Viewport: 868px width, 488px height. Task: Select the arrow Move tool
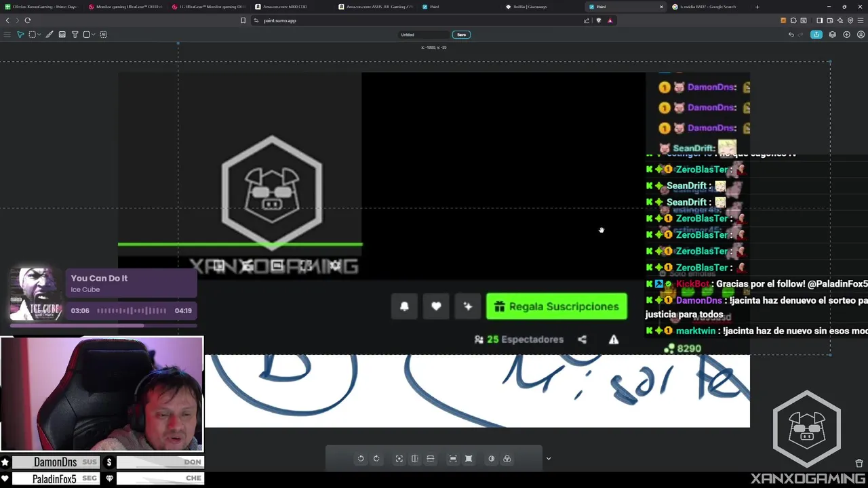click(20, 35)
